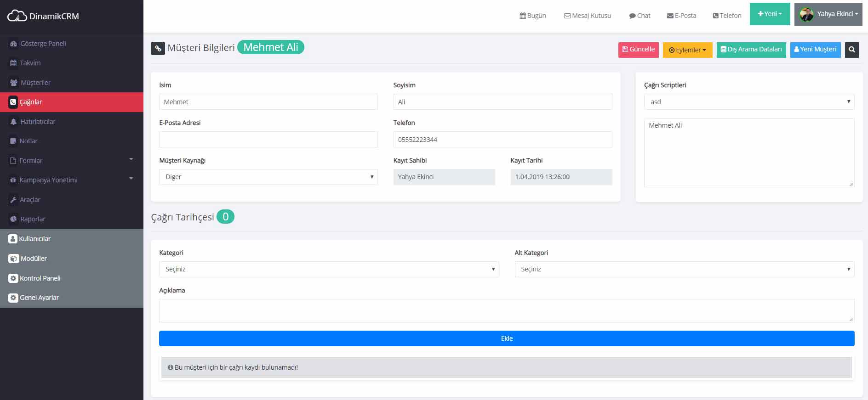Open the Chat link in top bar
Image resolution: width=868 pixels, height=400 pixels.
click(x=640, y=16)
